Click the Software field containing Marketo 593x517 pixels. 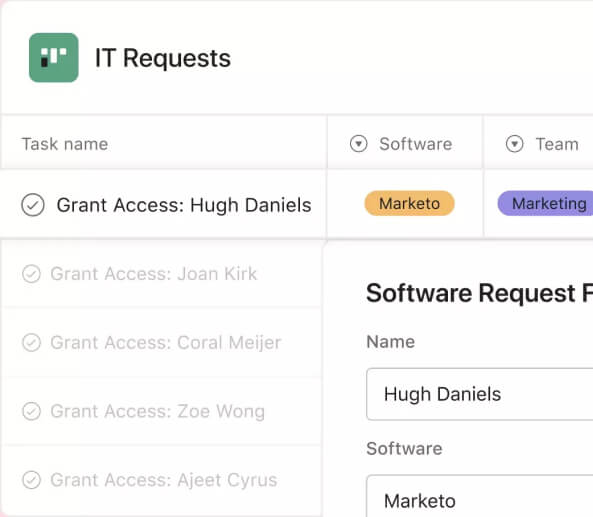[480, 496]
